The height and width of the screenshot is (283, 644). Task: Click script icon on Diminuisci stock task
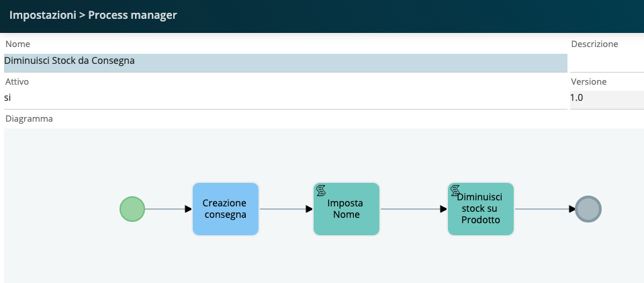[x=455, y=190]
